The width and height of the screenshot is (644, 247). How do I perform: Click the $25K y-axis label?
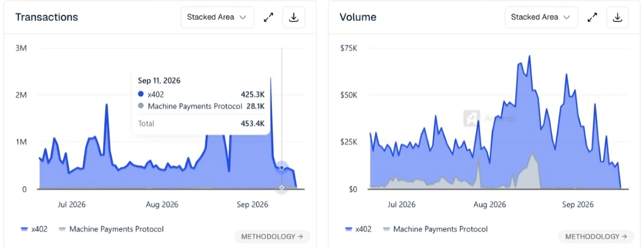[348, 142]
